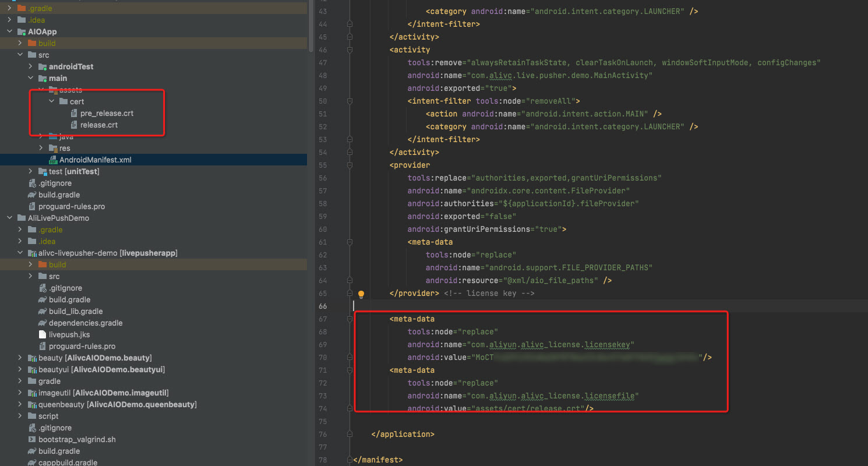Click the res resources folder icon
This screenshot has width=868, height=466.
pyautogui.click(x=53, y=148)
